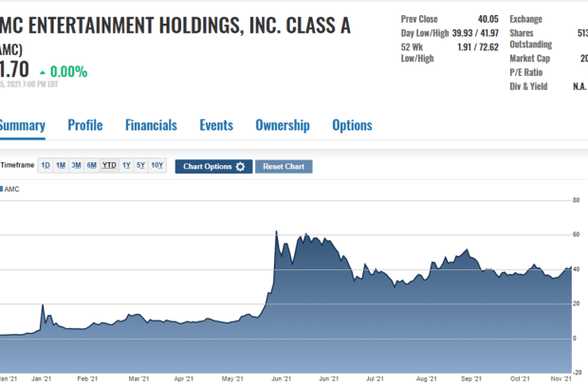The width and height of the screenshot is (588, 385).
Task: Open the Financials tab
Action: (151, 125)
